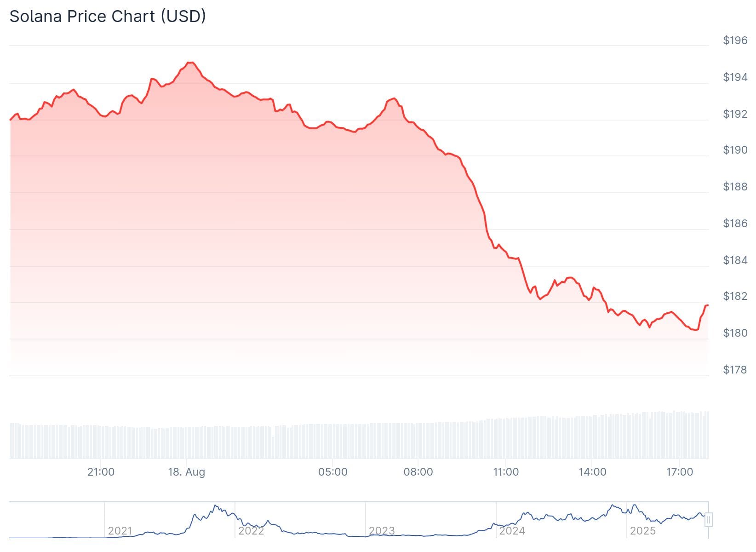756x552 pixels.
Task: Click the latest price point at chart end
Action: coord(707,305)
